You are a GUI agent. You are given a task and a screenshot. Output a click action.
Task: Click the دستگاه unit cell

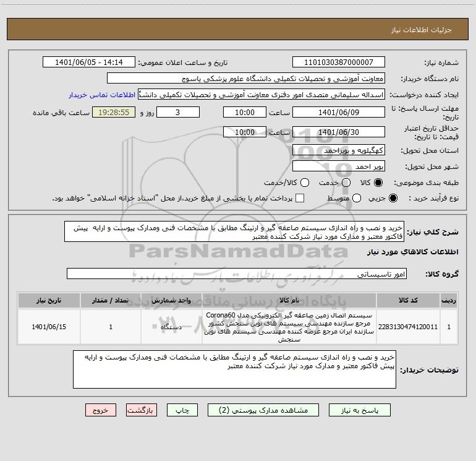pyautogui.click(x=171, y=327)
